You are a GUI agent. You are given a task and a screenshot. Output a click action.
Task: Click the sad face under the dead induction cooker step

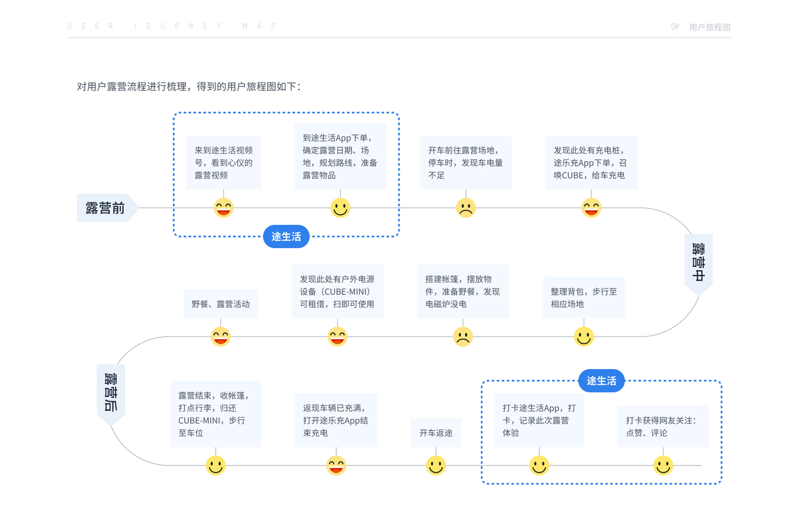(x=463, y=337)
